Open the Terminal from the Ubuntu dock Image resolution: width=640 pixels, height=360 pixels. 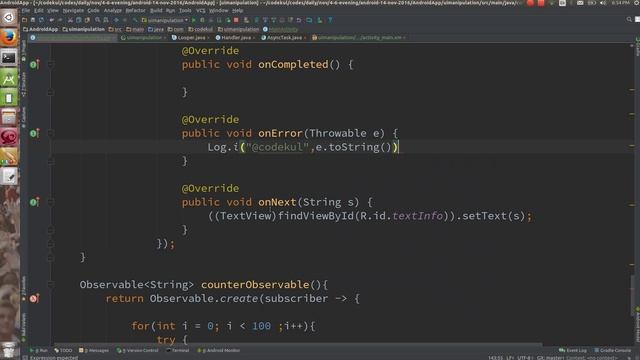[9, 58]
